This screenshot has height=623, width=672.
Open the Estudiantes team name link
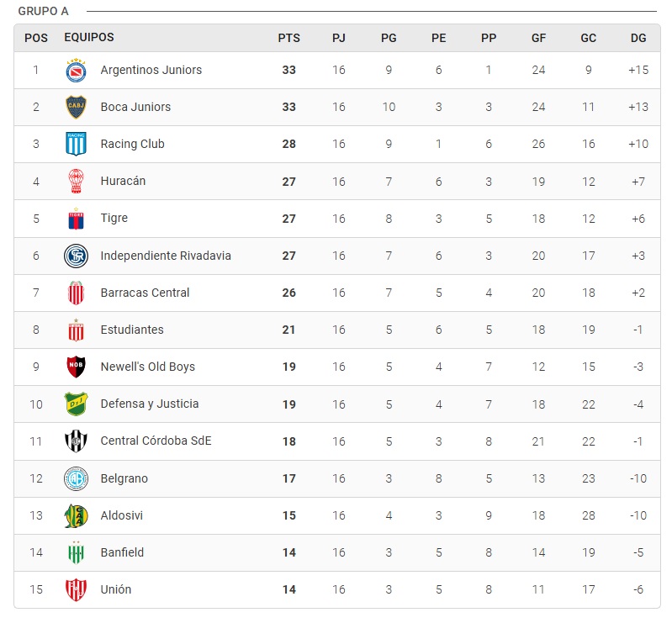pyautogui.click(x=132, y=330)
